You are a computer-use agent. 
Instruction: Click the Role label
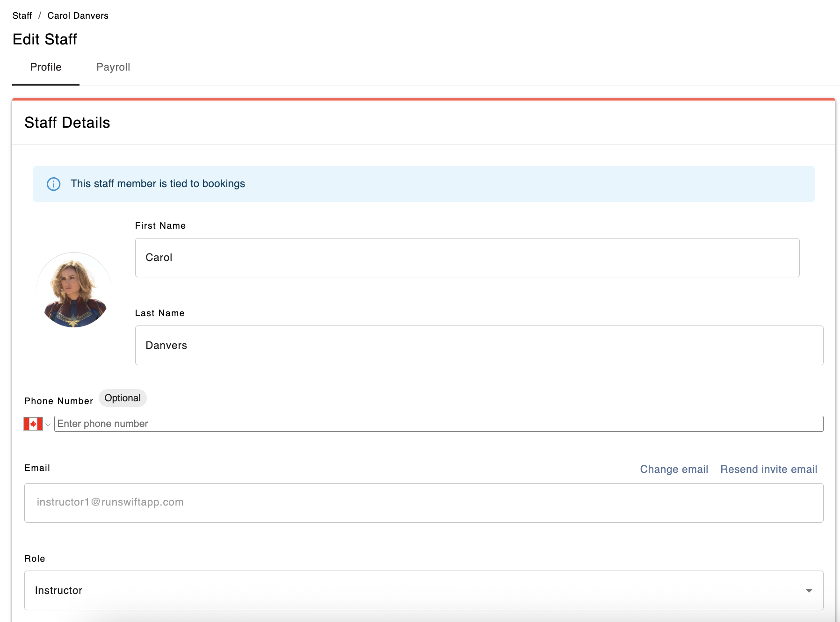[35, 558]
